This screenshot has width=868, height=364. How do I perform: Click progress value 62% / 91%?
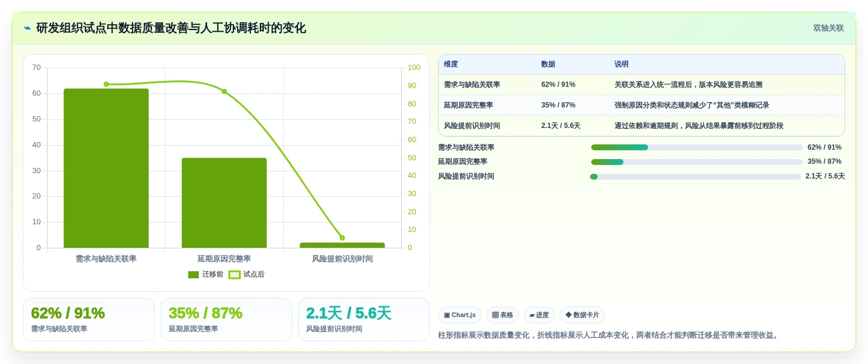(825, 147)
